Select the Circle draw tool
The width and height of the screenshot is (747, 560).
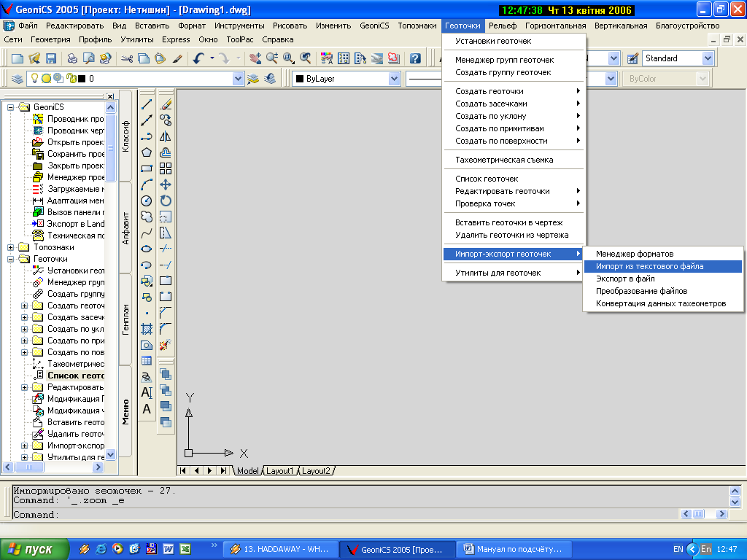[147, 201]
